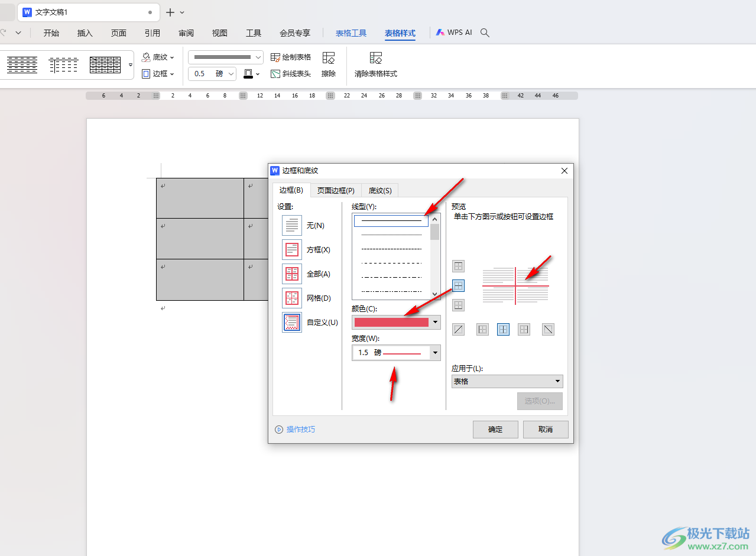Toggle the top border preview button
This screenshot has height=556, width=756.
458,266
